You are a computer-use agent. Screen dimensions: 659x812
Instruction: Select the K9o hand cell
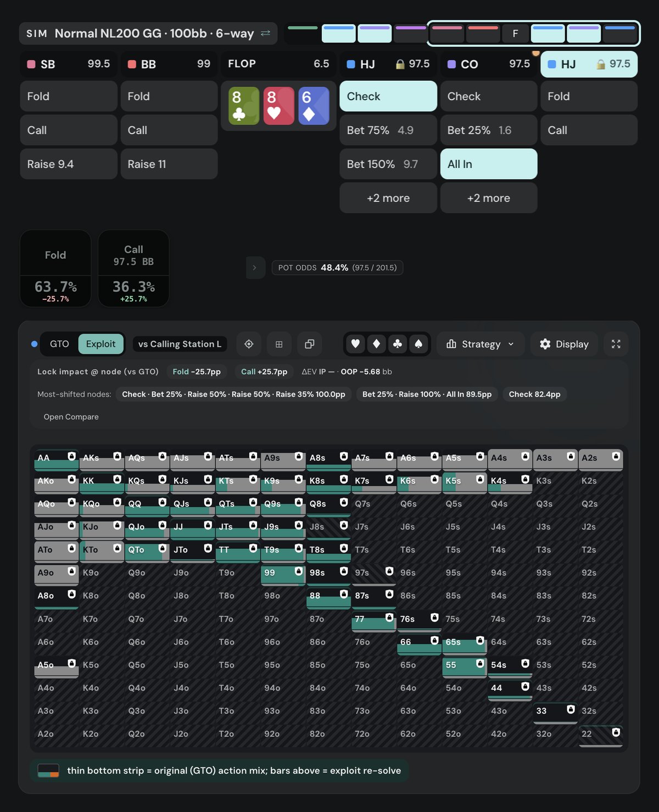pos(102,575)
